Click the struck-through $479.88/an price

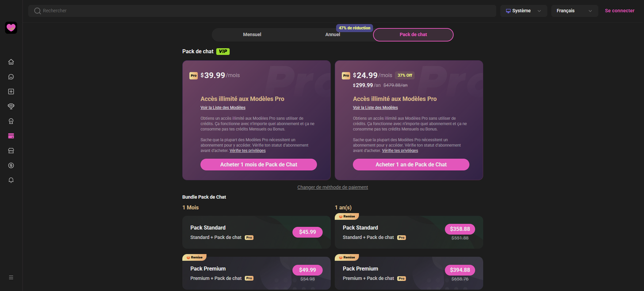(395, 85)
